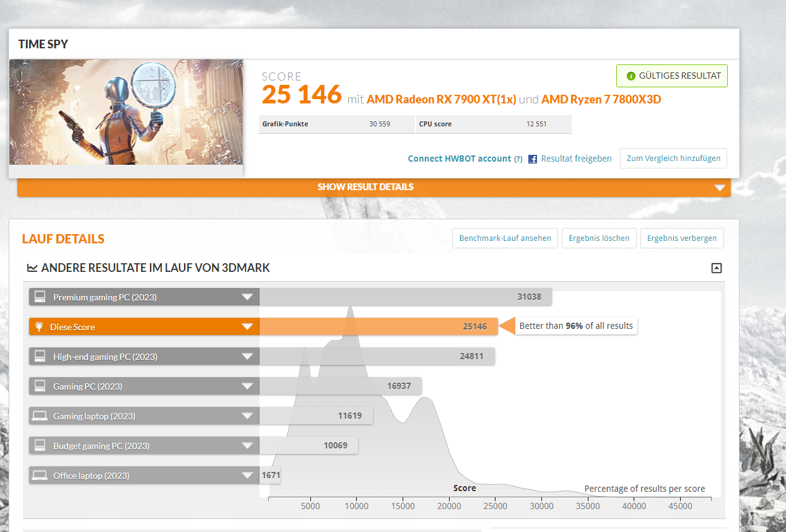Click Benchmark-Lauf ansehen button
The width and height of the screenshot is (786, 532).
tap(505, 238)
